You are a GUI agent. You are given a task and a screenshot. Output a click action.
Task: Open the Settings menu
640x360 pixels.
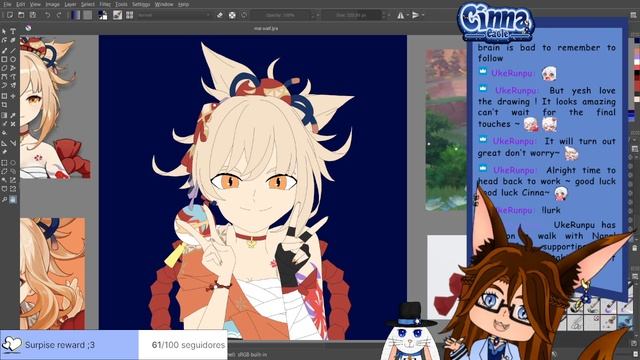(x=141, y=4)
